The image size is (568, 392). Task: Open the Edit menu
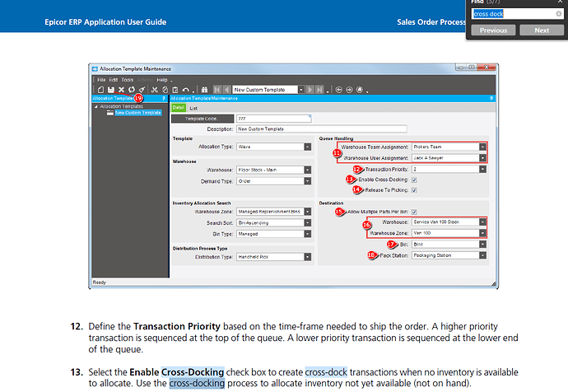pos(114,80)
